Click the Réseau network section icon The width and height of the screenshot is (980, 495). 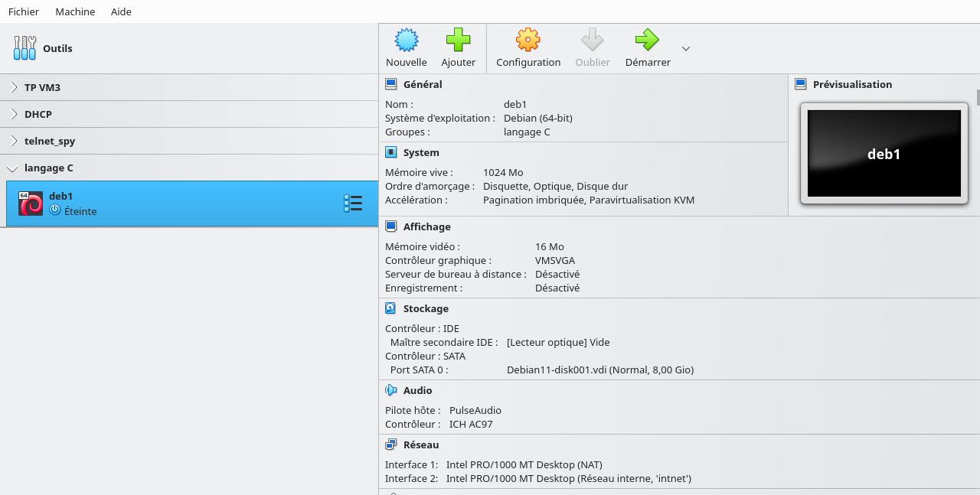(x=391, y=445)
